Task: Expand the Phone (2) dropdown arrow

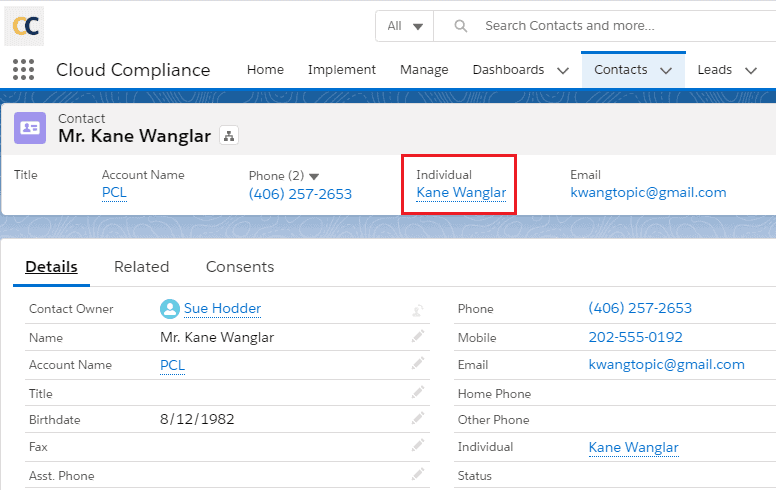Action: click(x=314, y=176)
